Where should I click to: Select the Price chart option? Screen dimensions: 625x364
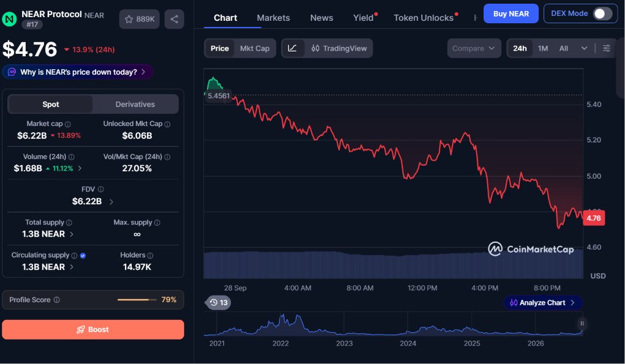click(x=220, y=48)
